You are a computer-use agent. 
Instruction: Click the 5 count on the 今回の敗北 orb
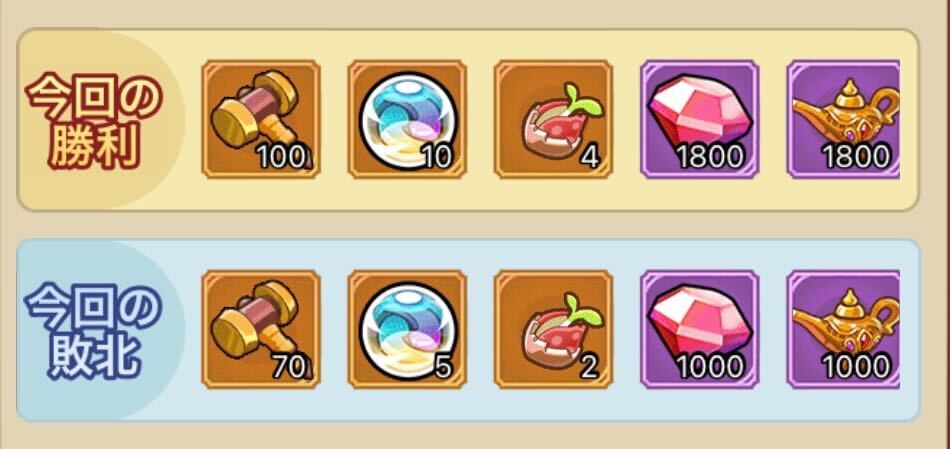click(x=443, y=367)
